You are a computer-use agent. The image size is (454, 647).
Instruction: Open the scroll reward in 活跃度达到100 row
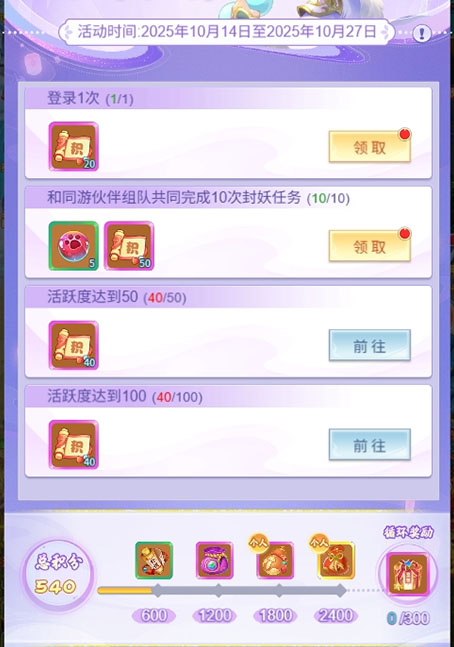coord(73,444)
